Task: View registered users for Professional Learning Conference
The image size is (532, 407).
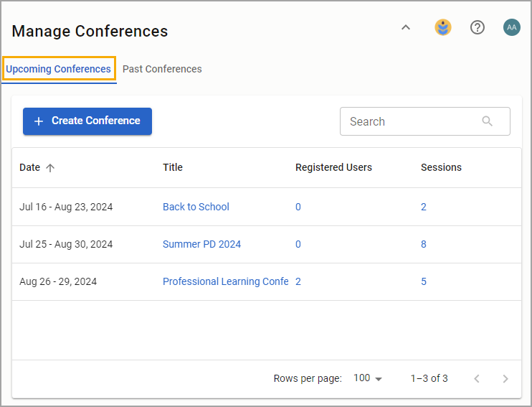Action: pos(298,281)
